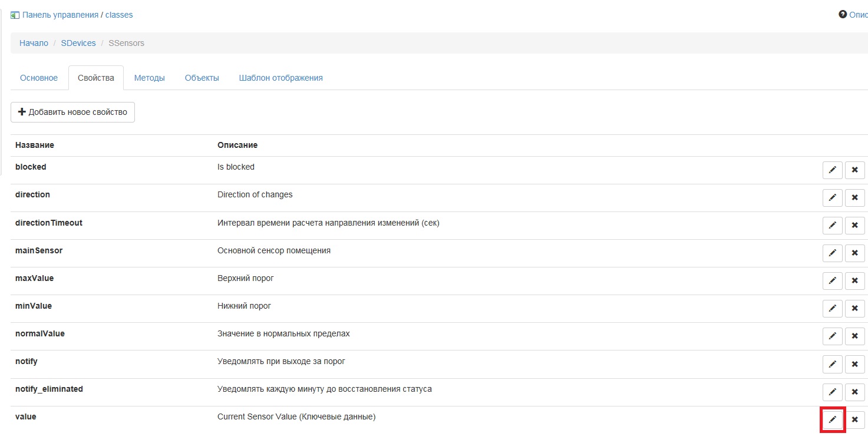Delete the blocked property
This screenshot has width=868, height=443.
854,170
